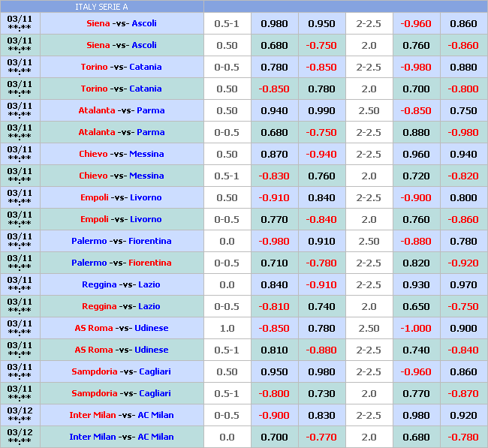Click the 0.990 odds in Atalanta vs Parma row
The height and width of the screenshot is (448, 488).
pos(321,110)
